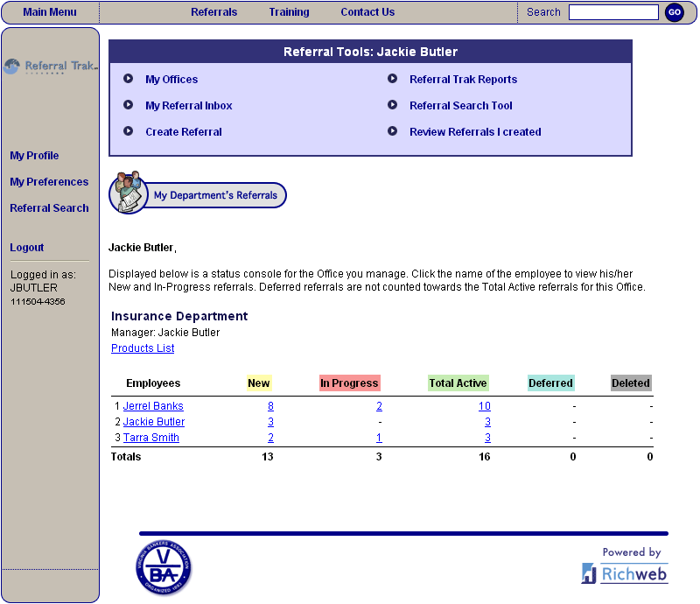Click Jerrel Banks New count 8
The height and width of the screenshot is (604, 700).
click(x=270, y=406)
